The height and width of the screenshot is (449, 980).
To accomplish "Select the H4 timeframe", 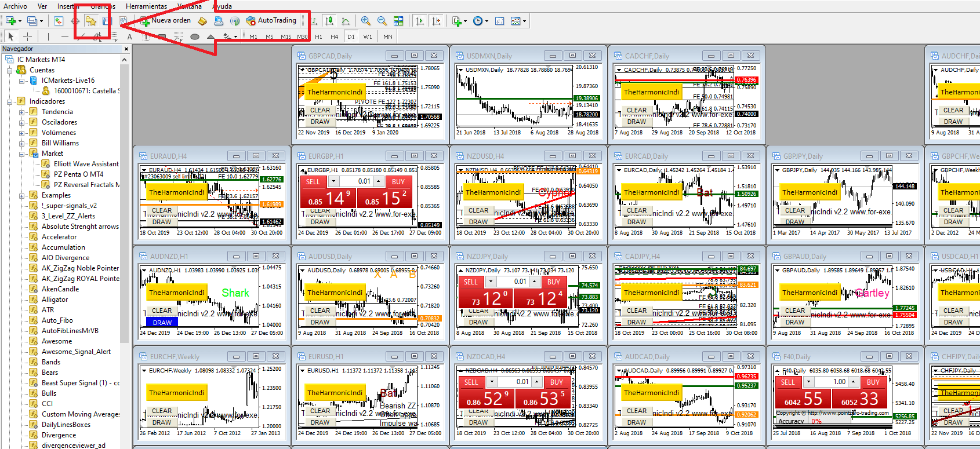I will 335,36.
